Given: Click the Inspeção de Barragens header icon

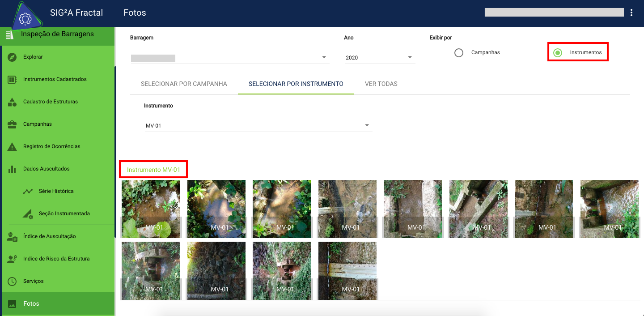Looking at the screenshot, I should coord(9,34).
